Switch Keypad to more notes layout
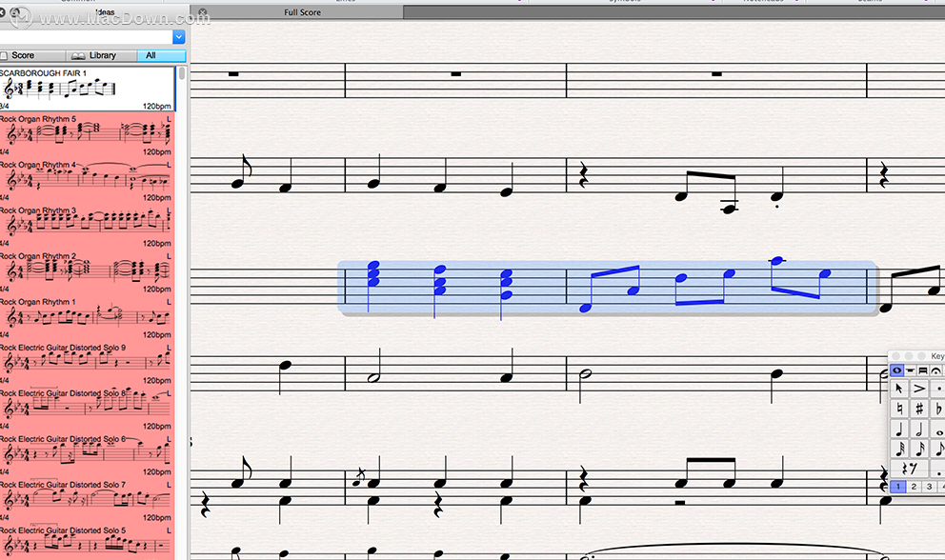 coord(910,370)
